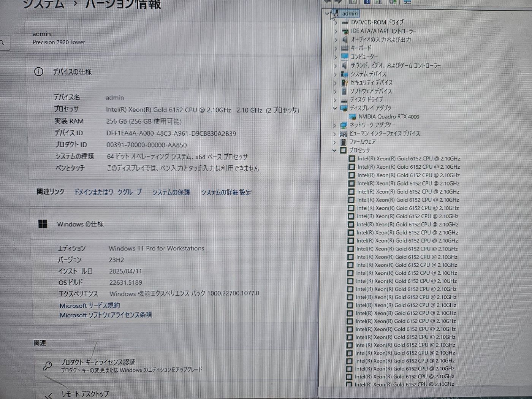Click the info icon beside デバイスの仕様
The image size is (532, 399).
click(39, 71)
